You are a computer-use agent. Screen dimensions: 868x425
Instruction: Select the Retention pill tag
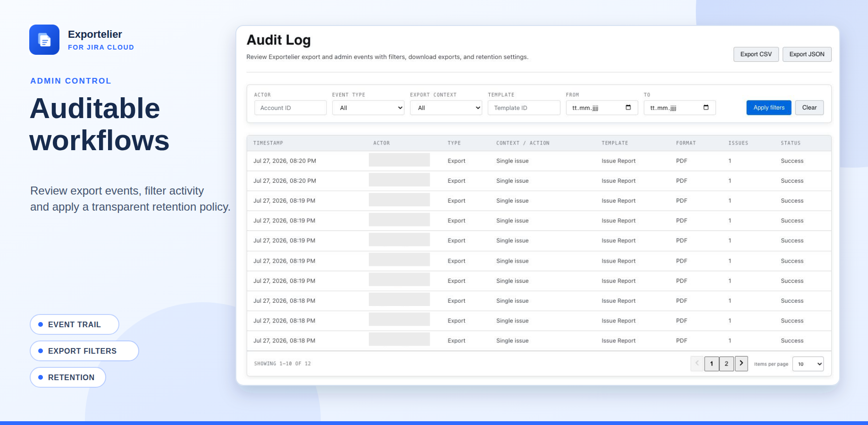pyautogui.click(x=68, y=377)
